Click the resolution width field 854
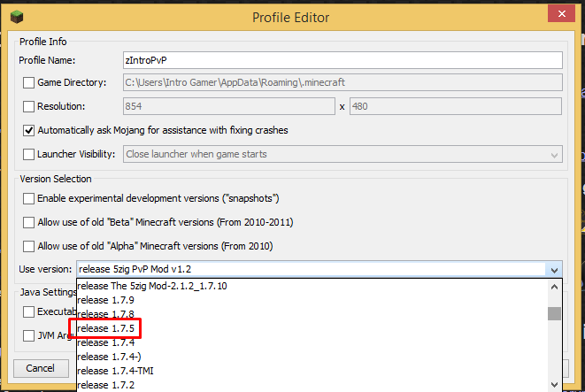The image size is (585, 392). point(228,106)
